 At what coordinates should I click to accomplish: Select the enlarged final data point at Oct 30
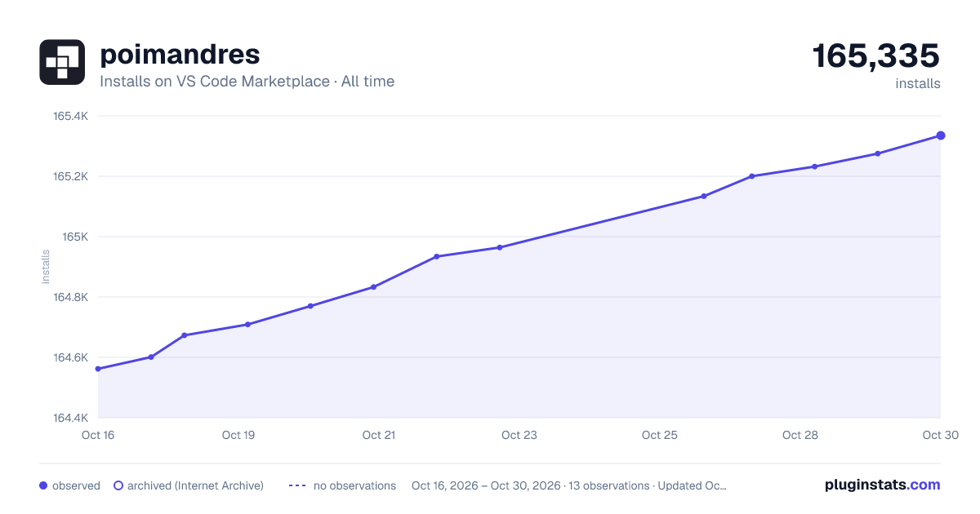point(941,135)
